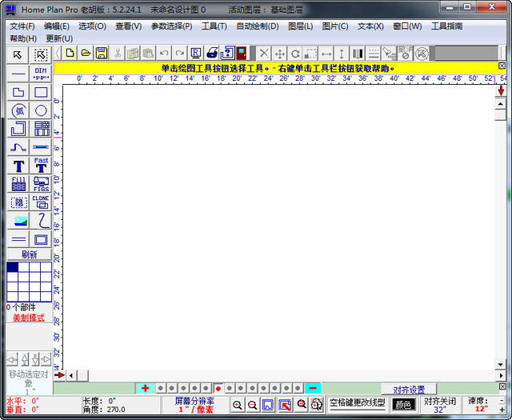Open the 图片(C) menu
The height and width of the screenshot is (420, 512).
pos(335,26)
